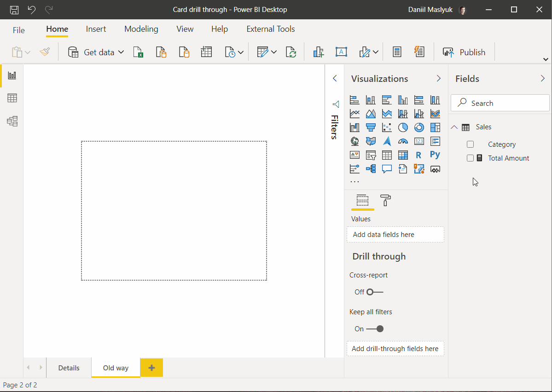Screen dimensions: 552x392
Task: Select the Q&A speech bubble visual
Action: click(x=387, y=169)
